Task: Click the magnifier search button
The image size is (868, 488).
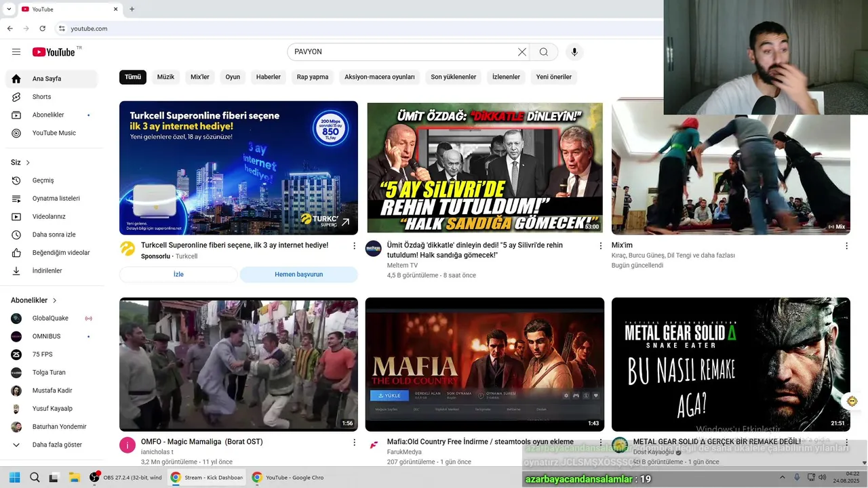Action: click(x=544, y=52)
